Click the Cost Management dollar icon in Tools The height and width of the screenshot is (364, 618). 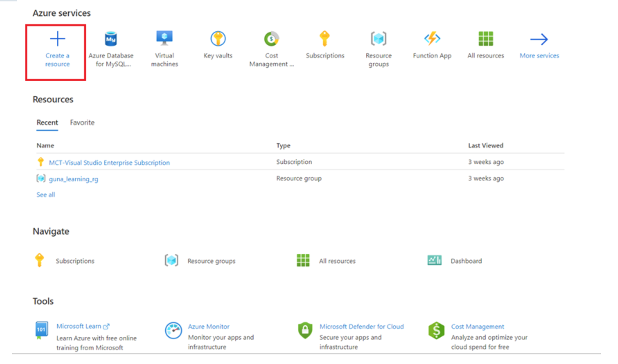[x=436, y=330]
